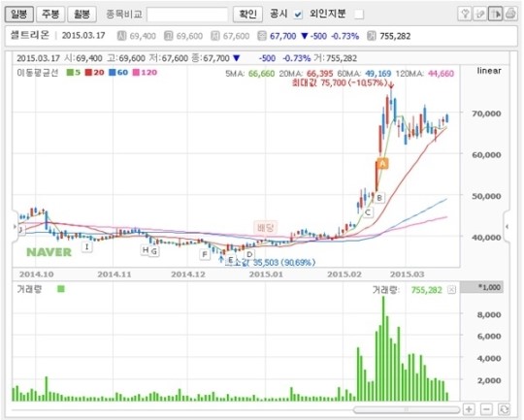524x420 pixels.
Task: Open disclosure marker D on chart
Action: coord(249,254)
